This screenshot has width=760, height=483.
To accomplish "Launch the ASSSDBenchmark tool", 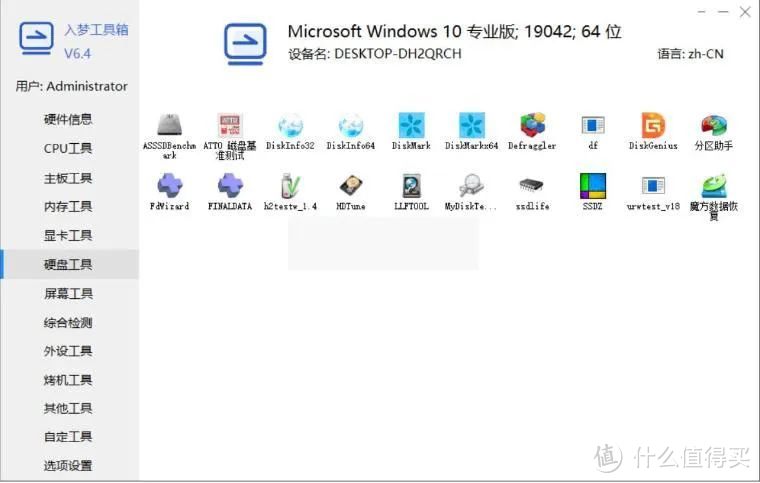I will pyautogui.click(x=169, y=136).
